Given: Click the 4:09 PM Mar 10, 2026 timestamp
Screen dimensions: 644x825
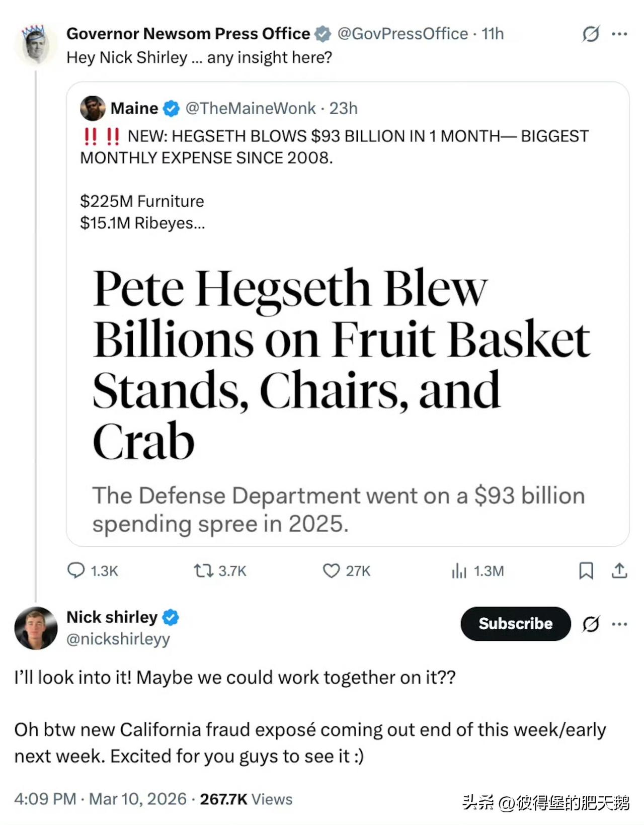Looking at the screenshot, I should click(100, 799).
